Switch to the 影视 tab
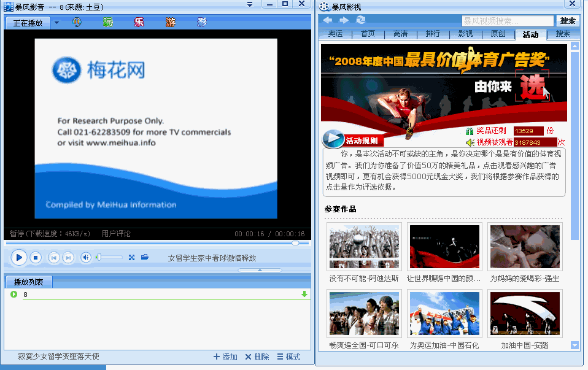The height and width of the screenshot is (370, 588). click(466, 34)
